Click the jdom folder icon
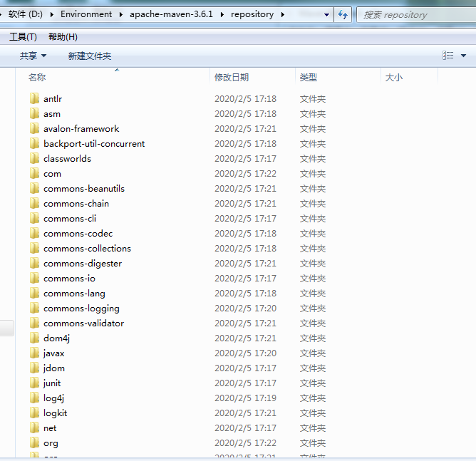 point(34,368)
